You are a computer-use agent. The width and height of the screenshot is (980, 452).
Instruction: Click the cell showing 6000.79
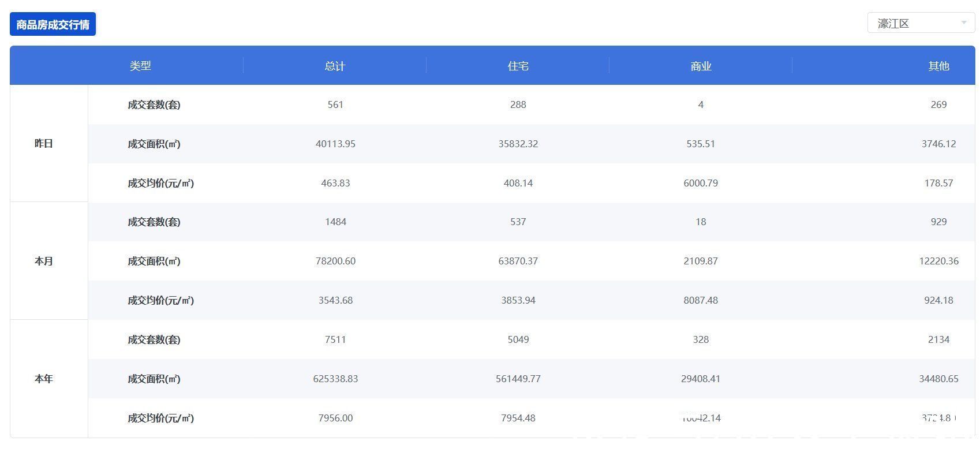click(701, 183)
